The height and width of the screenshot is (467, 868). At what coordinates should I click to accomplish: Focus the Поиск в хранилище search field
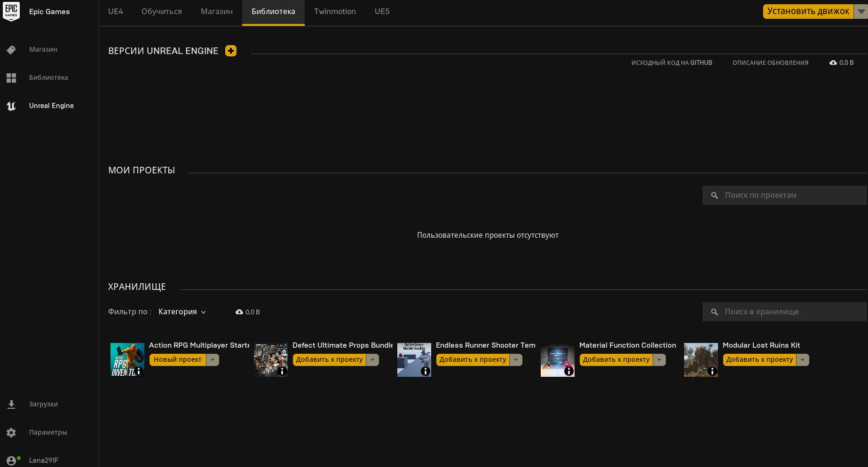coord(785,312)
